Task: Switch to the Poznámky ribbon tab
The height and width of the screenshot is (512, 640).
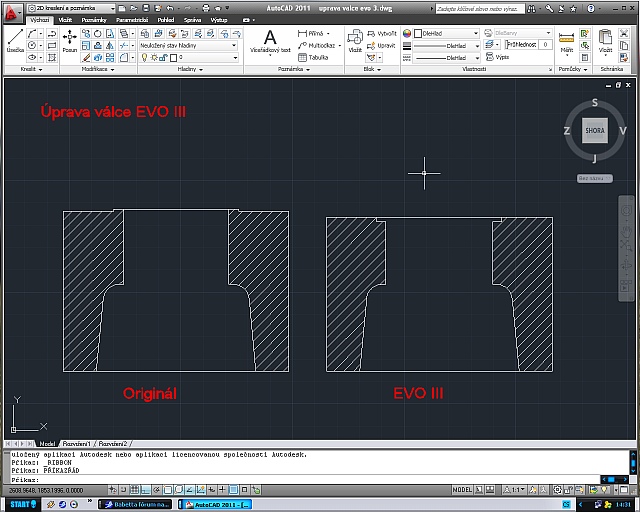Action: [94, 20]
